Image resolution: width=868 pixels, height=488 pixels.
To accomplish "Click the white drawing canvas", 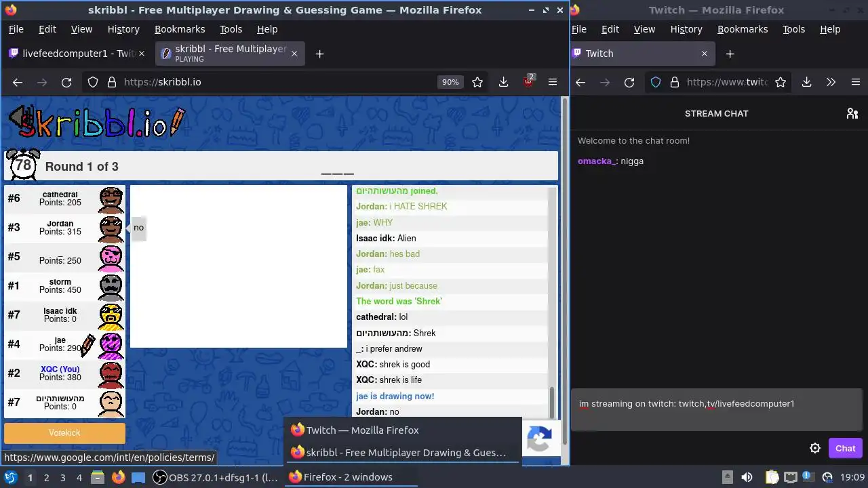I will click(239, 266).
